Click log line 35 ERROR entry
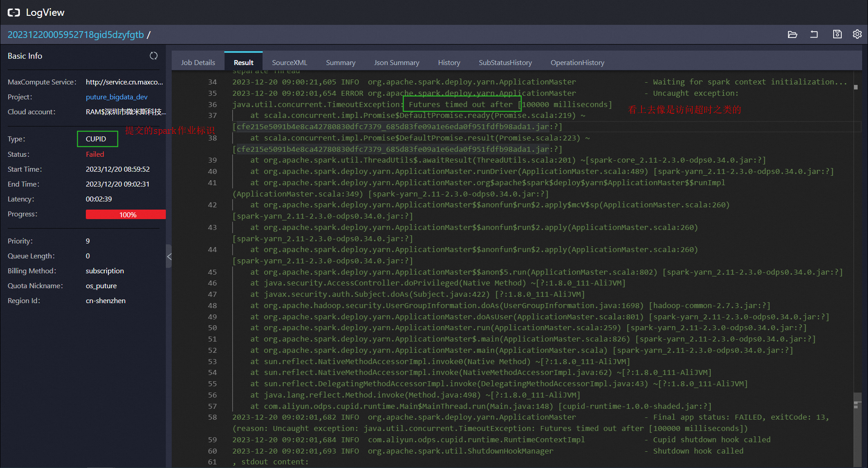This screenshot has height=468, width=868. (x=485, y=94)
